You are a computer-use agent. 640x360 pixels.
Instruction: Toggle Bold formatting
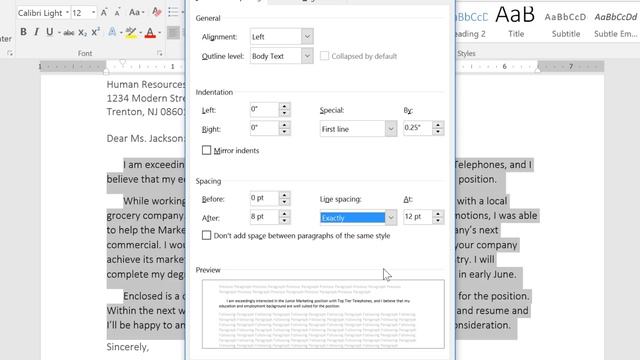(x=23, y=32)
